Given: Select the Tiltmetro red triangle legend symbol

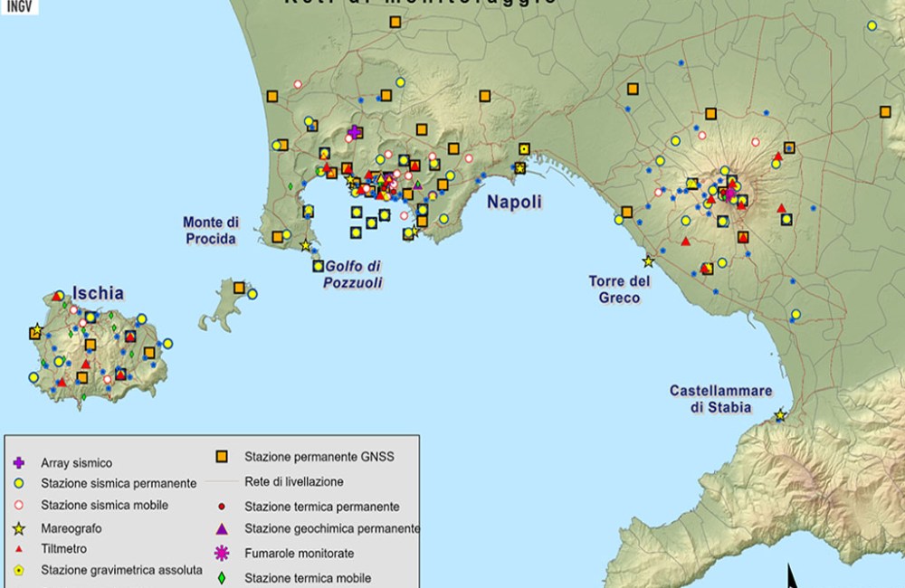Looking at the screenshot, I should click(18, 548).
